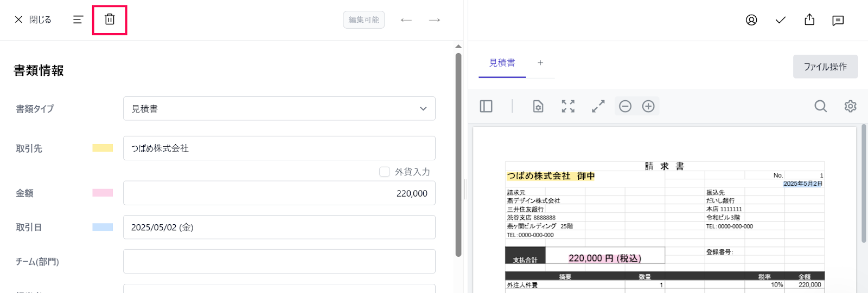Click the trash delete icon
868x293 pixels.
[110, 19]
